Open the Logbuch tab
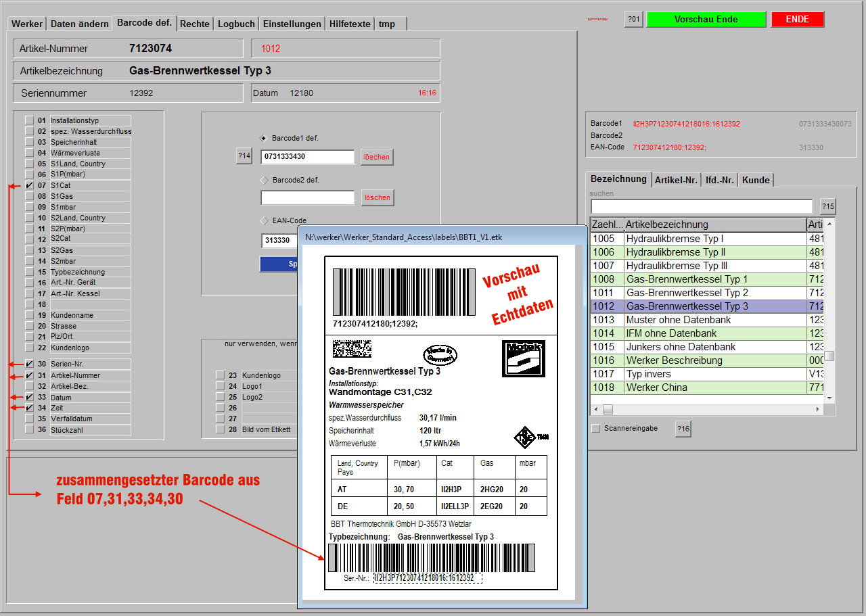Screen dimensions: 866x616 click(236, 24)
